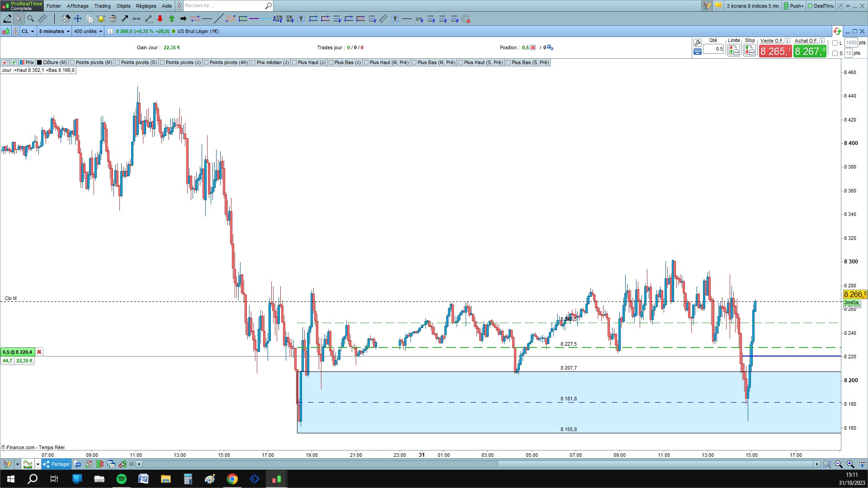The image size is (868, 488).
Task: Open the 5 minutes timeframe dropdown
Action: [x=54, y=31]
